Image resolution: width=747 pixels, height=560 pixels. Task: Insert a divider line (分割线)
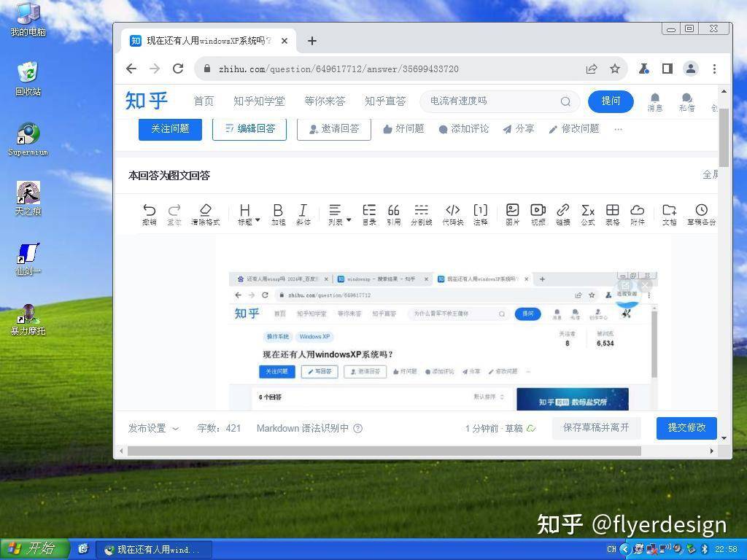coord(421,214)
